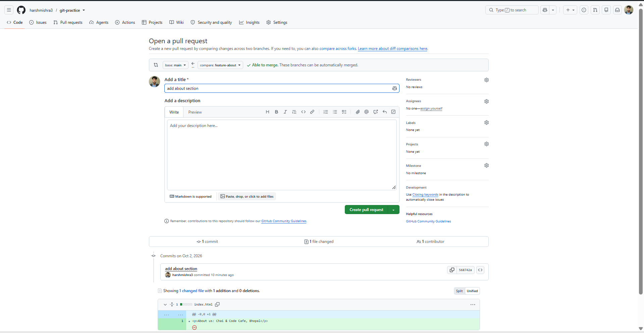Apply italic formatting icon
The image size is (644, 333).
285,112
